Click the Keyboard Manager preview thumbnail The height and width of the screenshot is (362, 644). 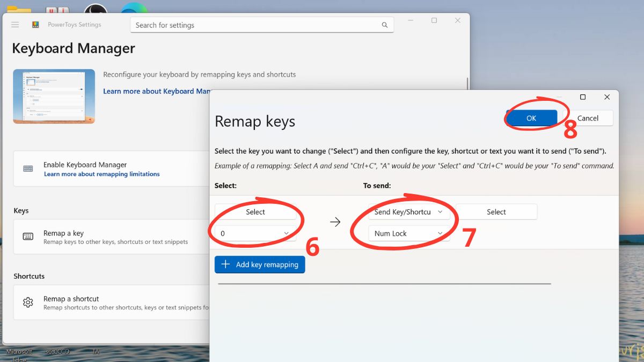[54, 97]
